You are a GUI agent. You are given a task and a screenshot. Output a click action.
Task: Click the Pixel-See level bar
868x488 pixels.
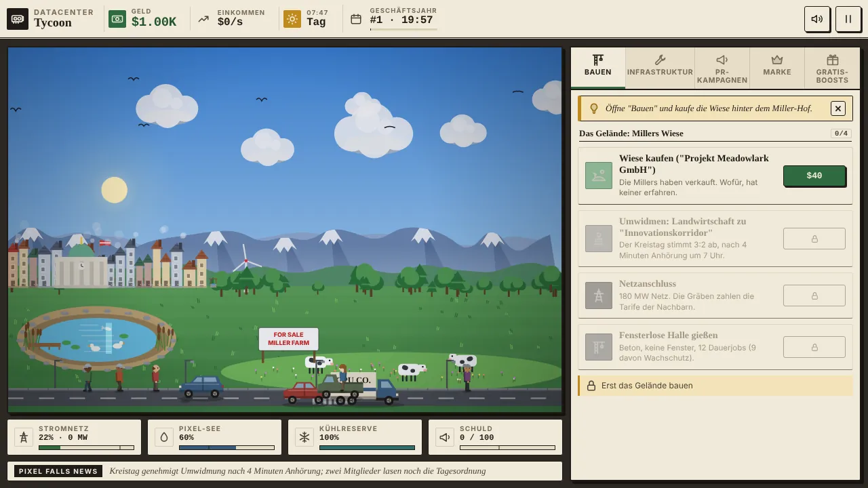[226, 447]
